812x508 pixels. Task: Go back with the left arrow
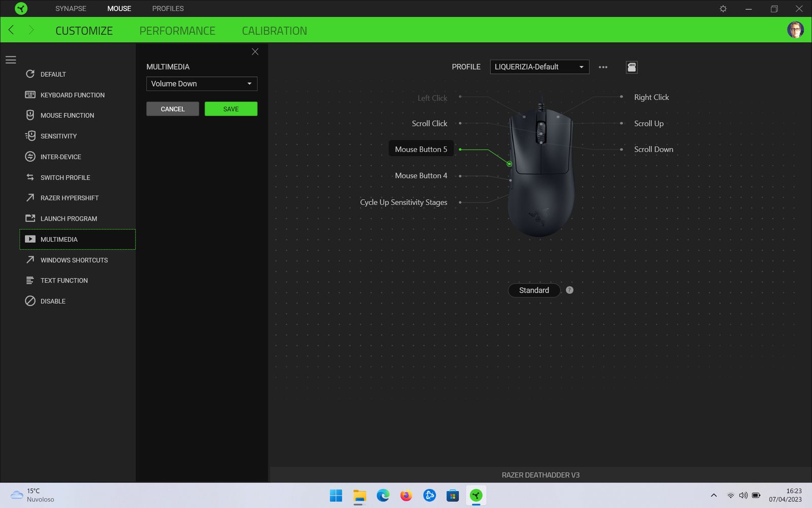point(11,30)
